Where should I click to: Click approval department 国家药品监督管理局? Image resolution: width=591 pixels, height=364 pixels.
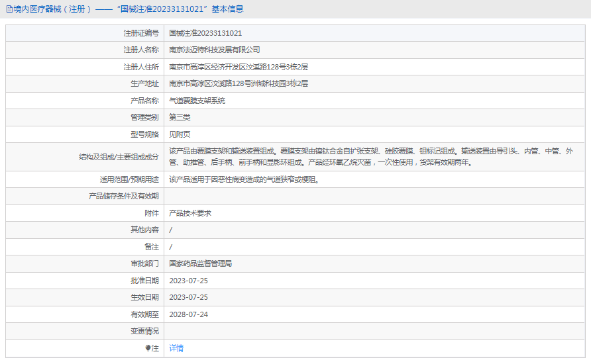(201, 263)
